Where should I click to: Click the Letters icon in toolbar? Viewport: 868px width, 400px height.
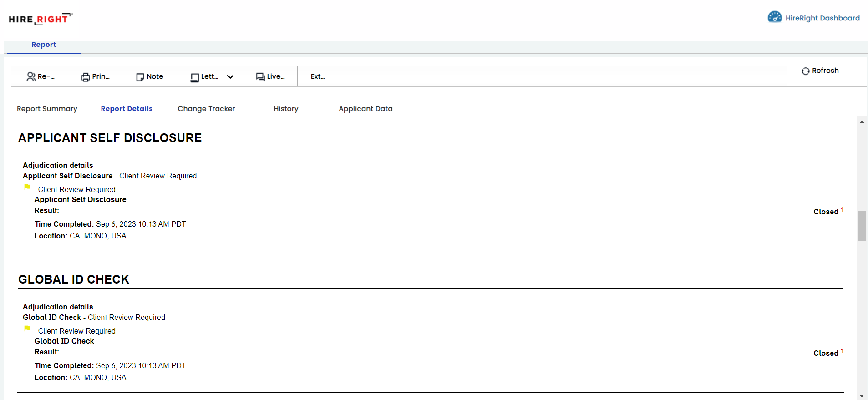(195, 77)
